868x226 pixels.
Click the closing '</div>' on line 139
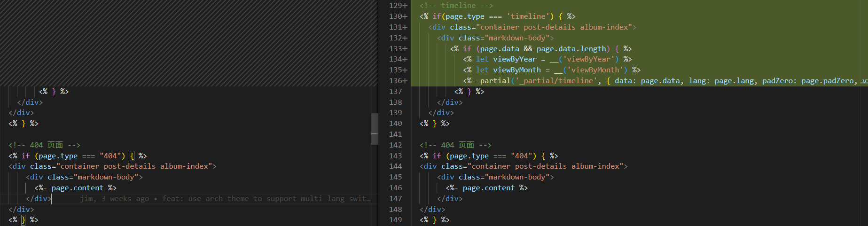[441, 113]
